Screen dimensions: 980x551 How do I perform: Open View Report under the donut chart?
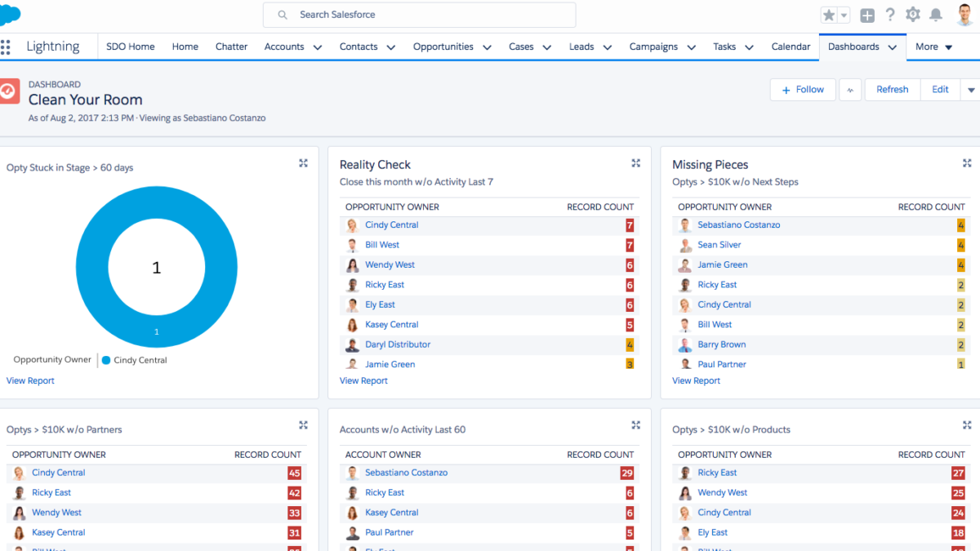coord(30,380)
